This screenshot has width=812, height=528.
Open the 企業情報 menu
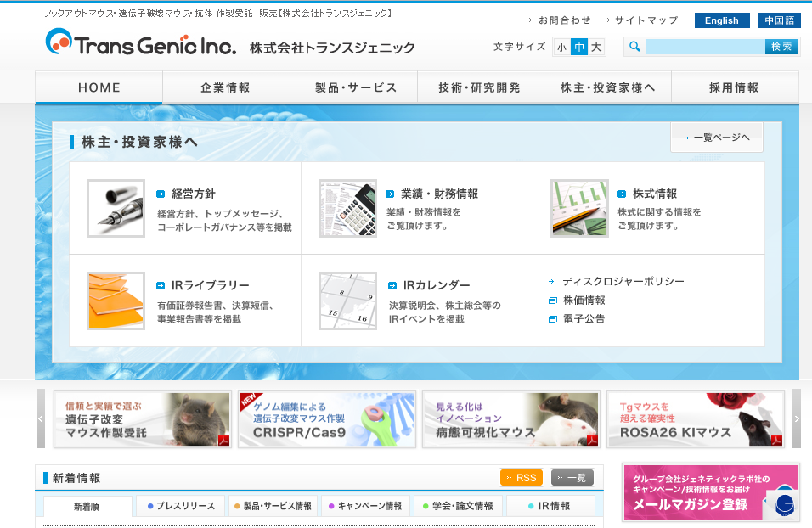click(226, 87)
